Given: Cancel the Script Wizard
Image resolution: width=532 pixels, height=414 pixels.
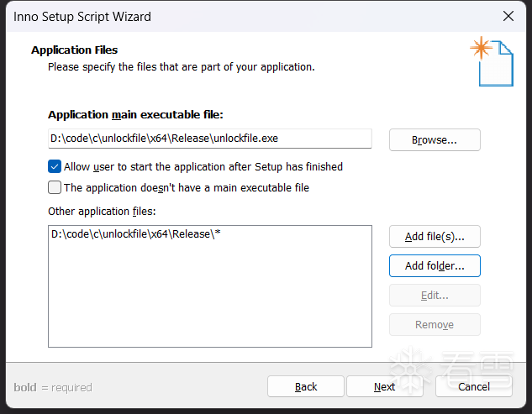Looking at the screenshot, I should (474, 386).
